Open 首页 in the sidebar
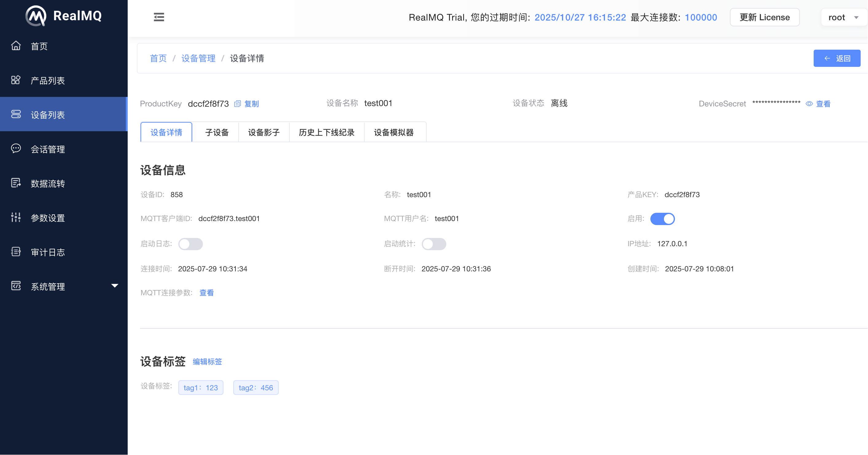This screenshot has height=455, width=868. (x=64, y=46)
